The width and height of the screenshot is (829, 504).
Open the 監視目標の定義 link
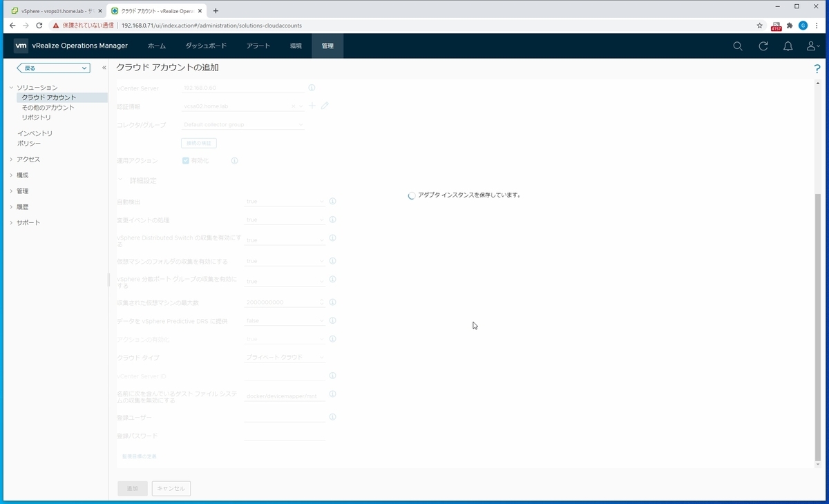click(140, 456)
